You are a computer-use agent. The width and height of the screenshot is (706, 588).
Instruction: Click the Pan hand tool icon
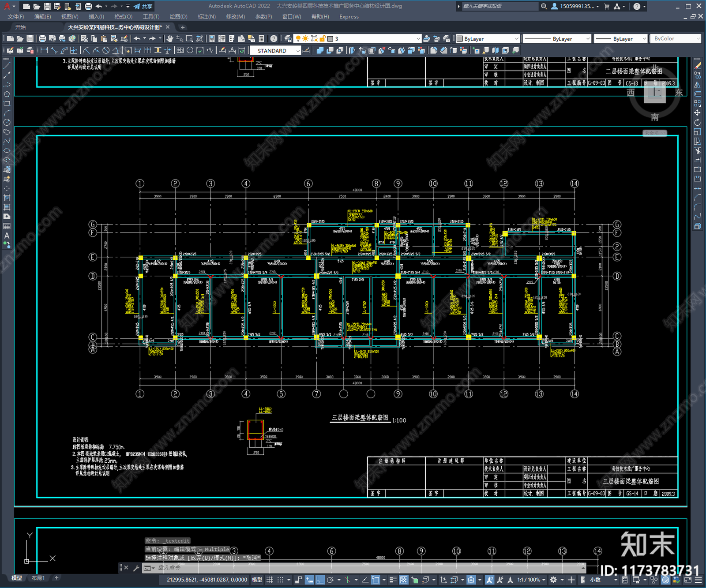170,39
